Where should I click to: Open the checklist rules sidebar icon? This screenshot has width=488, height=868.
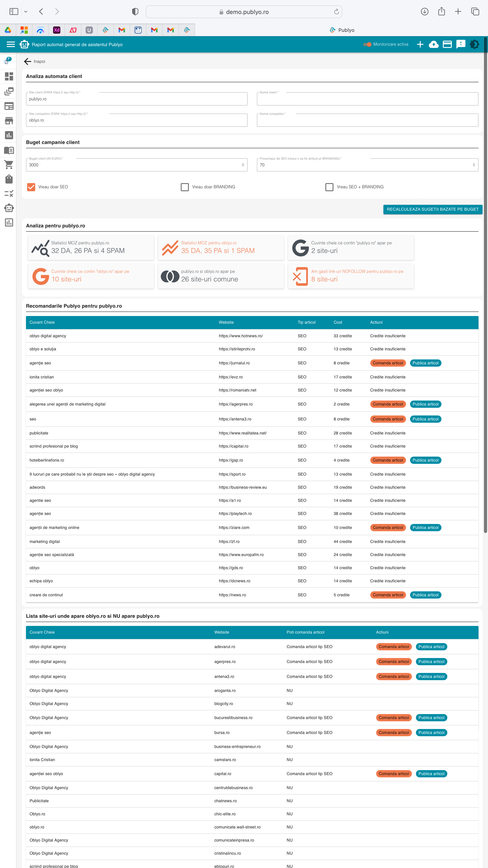[x=9, y=193]
